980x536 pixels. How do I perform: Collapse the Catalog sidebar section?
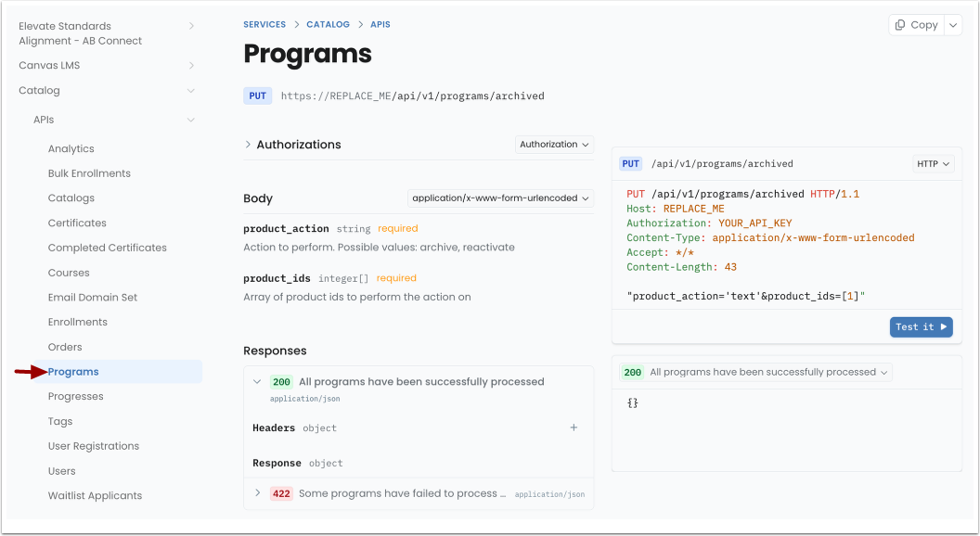(190, 91)
